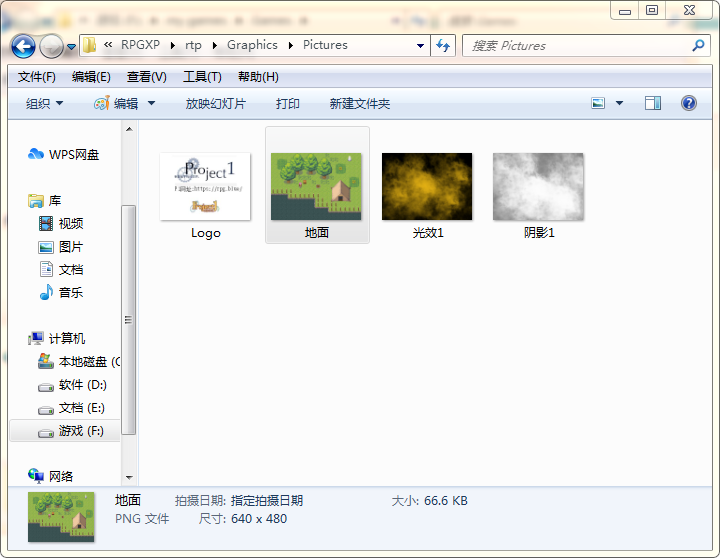Expand arrow after Graphics breadcrumb
Screen dimensions: 720x558
pyautogui.click(x=291, y=45)
